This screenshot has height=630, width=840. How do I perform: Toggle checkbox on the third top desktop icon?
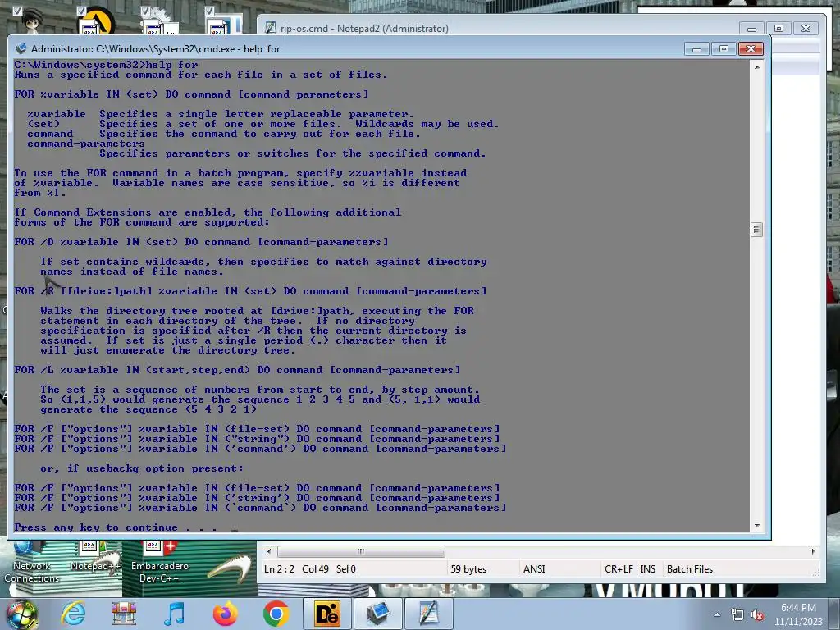[145, 11]
